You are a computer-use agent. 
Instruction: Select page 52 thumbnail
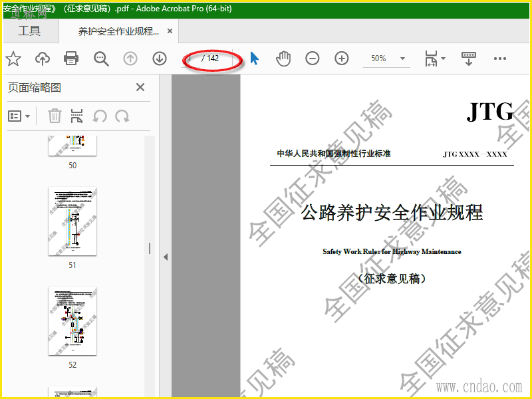coord(72,321)
